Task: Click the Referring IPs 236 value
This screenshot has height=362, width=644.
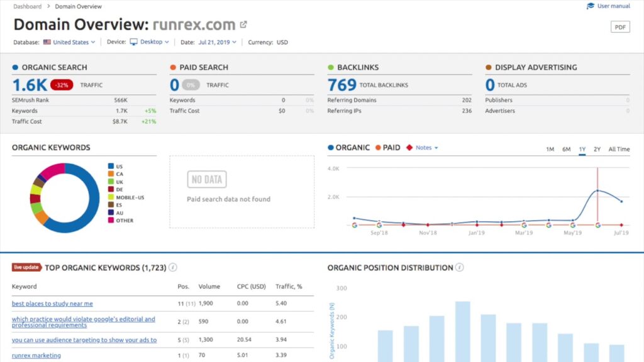Action: pyautogui.click(x=467, y=111)
